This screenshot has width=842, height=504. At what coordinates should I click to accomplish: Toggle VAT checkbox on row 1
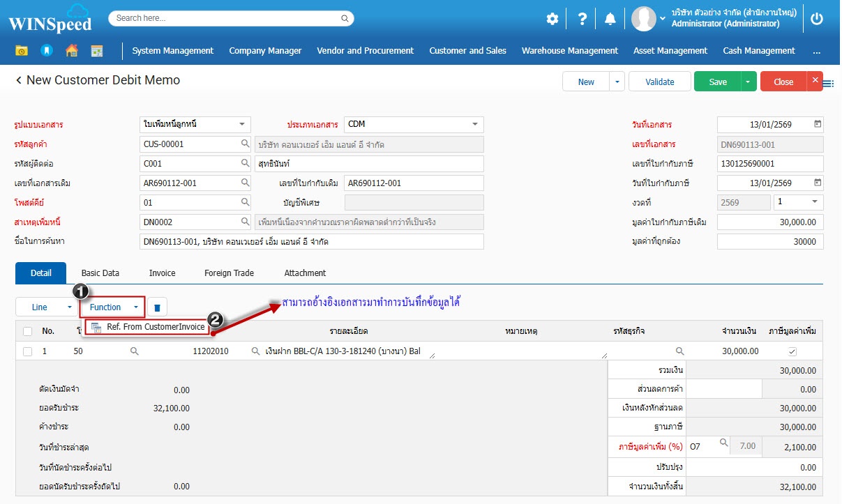pos(792,351)
